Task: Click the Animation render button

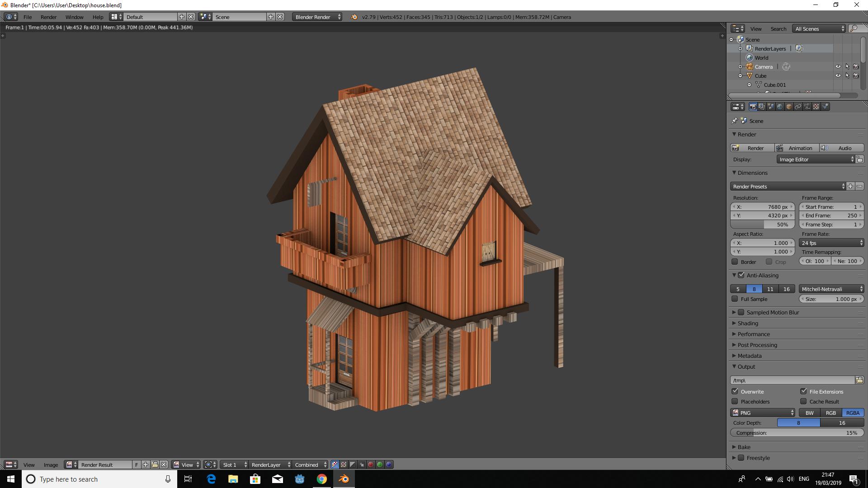Action: coord(797,148)
